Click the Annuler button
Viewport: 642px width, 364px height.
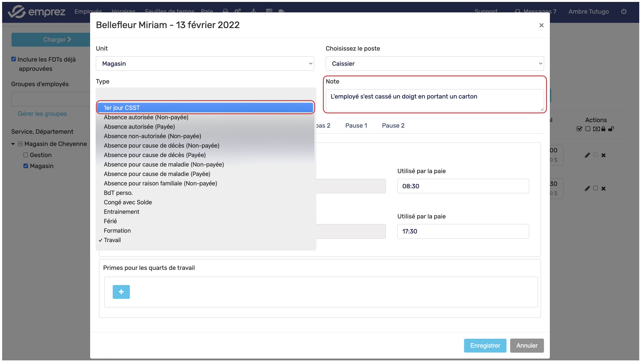coord(526,346)
